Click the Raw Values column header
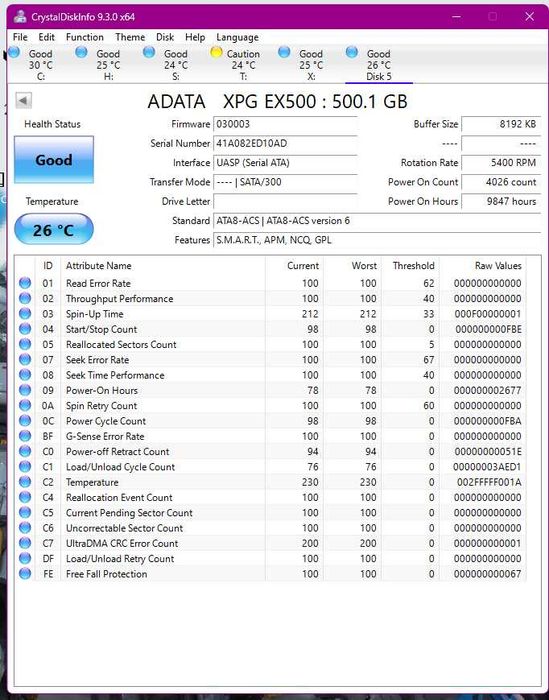Viewport: 549px width, 700px height. point(498,266)
